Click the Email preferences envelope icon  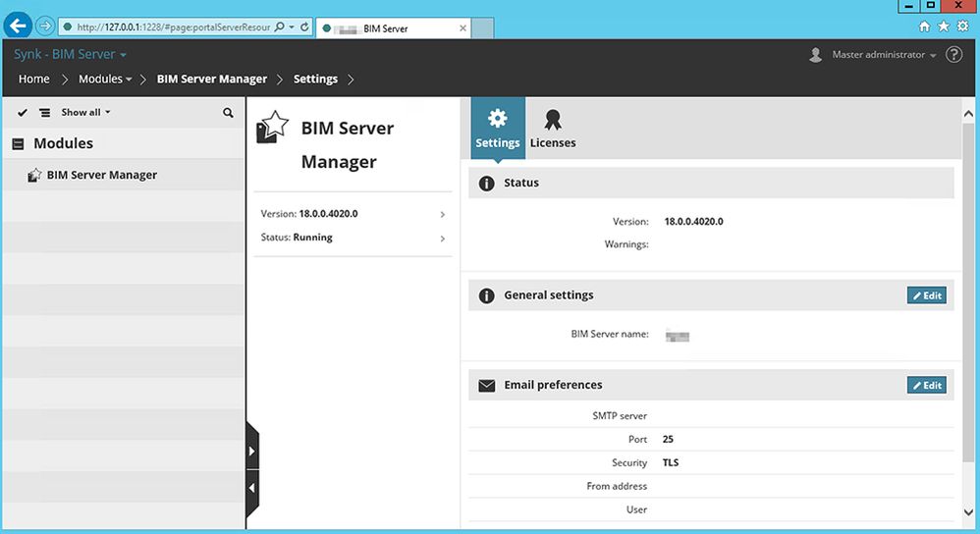486,386
